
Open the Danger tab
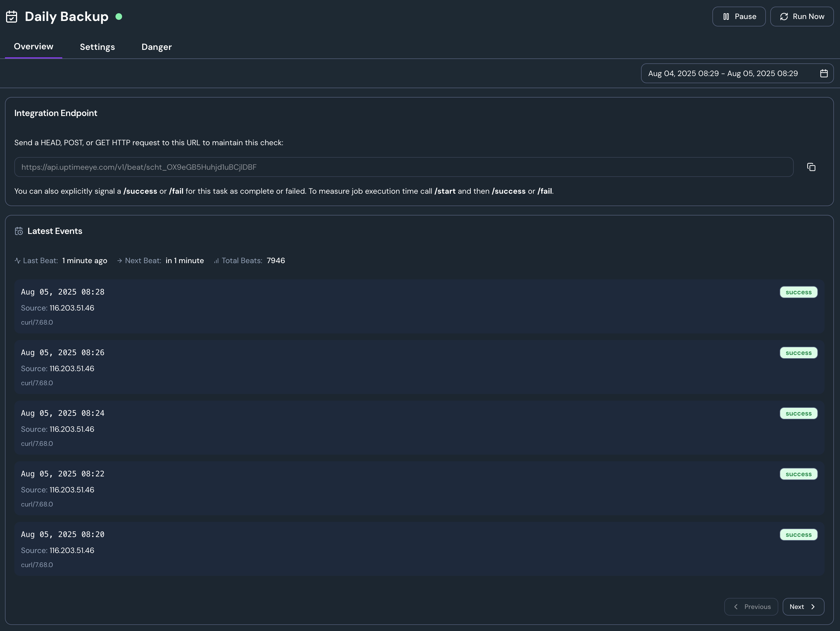click(x=157, y=47)
